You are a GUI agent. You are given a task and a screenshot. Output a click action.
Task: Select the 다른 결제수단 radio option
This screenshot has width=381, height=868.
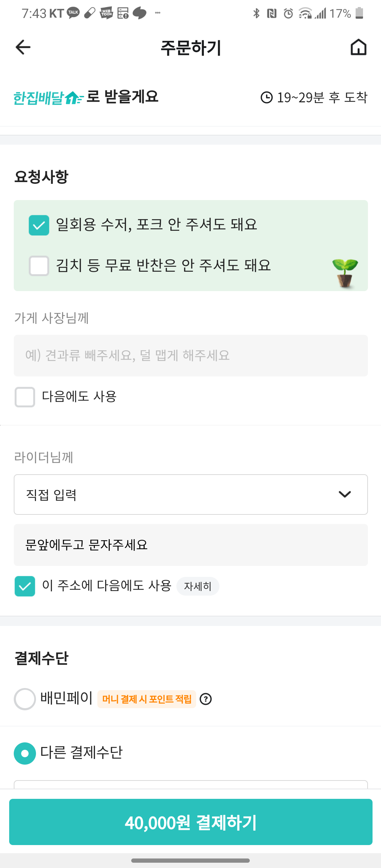pos(25,753)
